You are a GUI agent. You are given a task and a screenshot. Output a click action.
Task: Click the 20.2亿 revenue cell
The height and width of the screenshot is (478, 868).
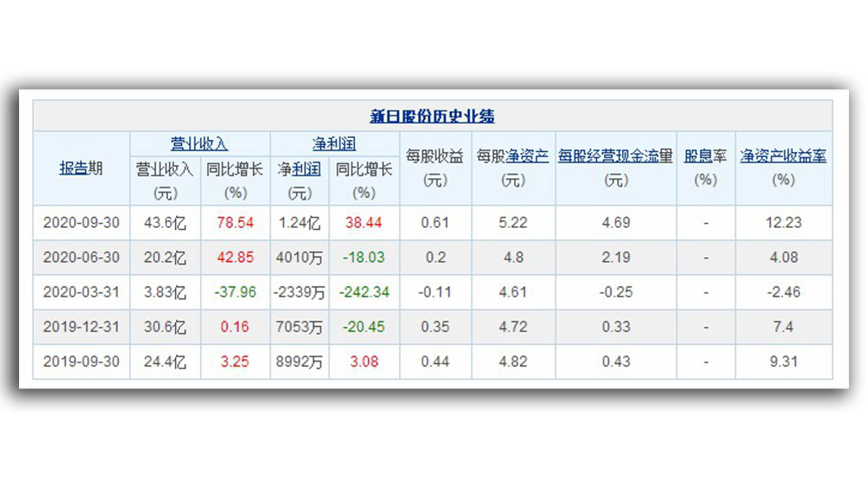(165, 257)
